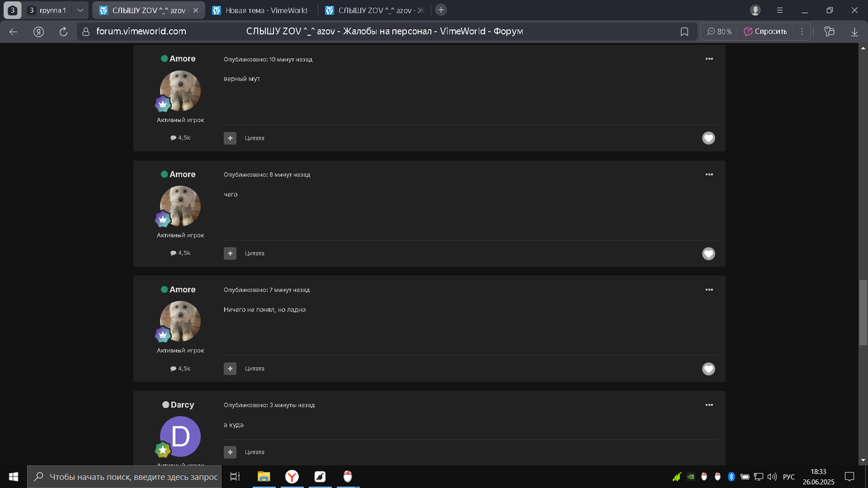
Task: Open address bar three-dot options
Action: pyautogui.click(x=802, y=31)
